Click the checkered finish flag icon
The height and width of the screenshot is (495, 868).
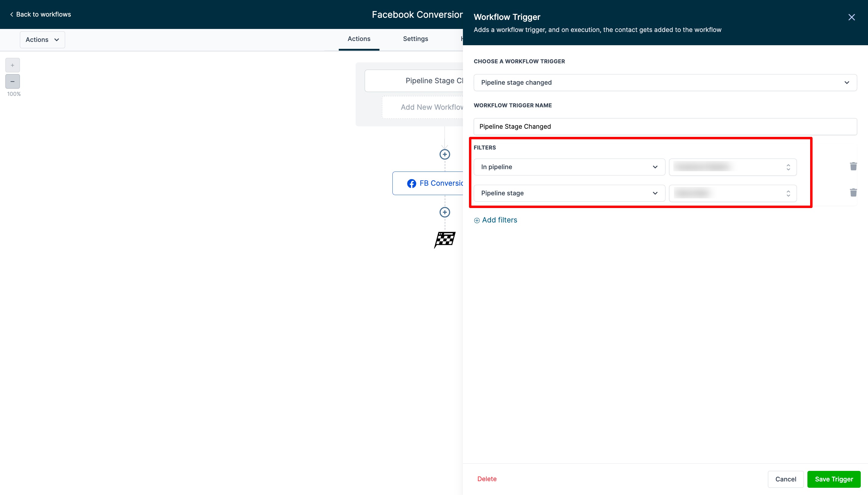[x=445, y=240]
